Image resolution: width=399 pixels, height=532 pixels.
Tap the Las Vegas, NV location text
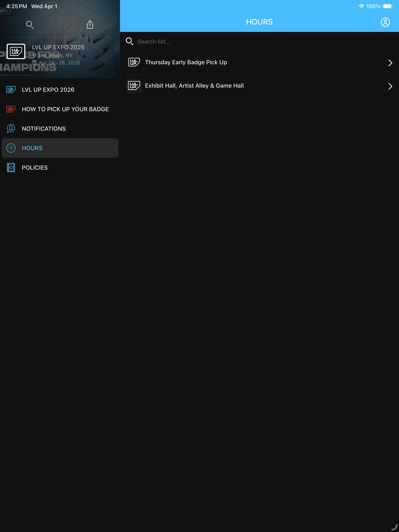pyautogui.click(x=55, y=55)
